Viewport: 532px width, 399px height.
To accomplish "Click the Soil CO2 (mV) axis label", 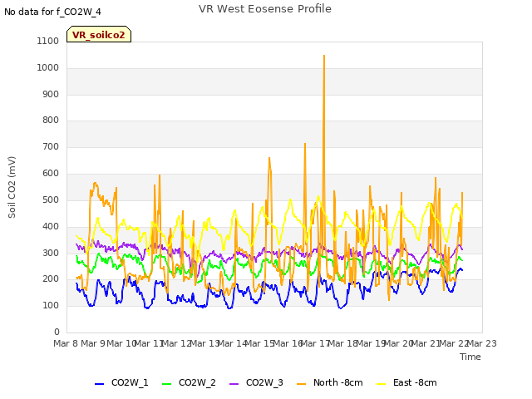I will pyautogui.click(x=12, y=187).
